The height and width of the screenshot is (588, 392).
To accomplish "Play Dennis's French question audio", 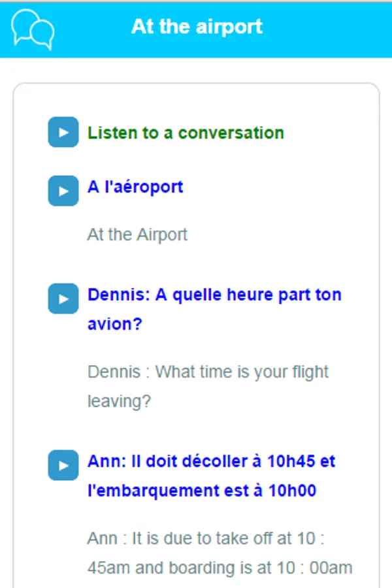I will pyautogui.click(x=63, y=299).
